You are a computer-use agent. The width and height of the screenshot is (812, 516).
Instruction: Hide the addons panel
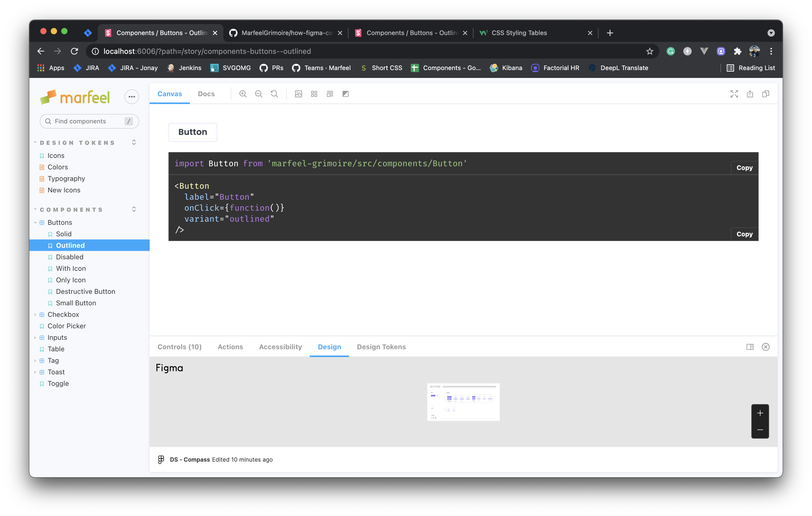(x=766, y=347)
